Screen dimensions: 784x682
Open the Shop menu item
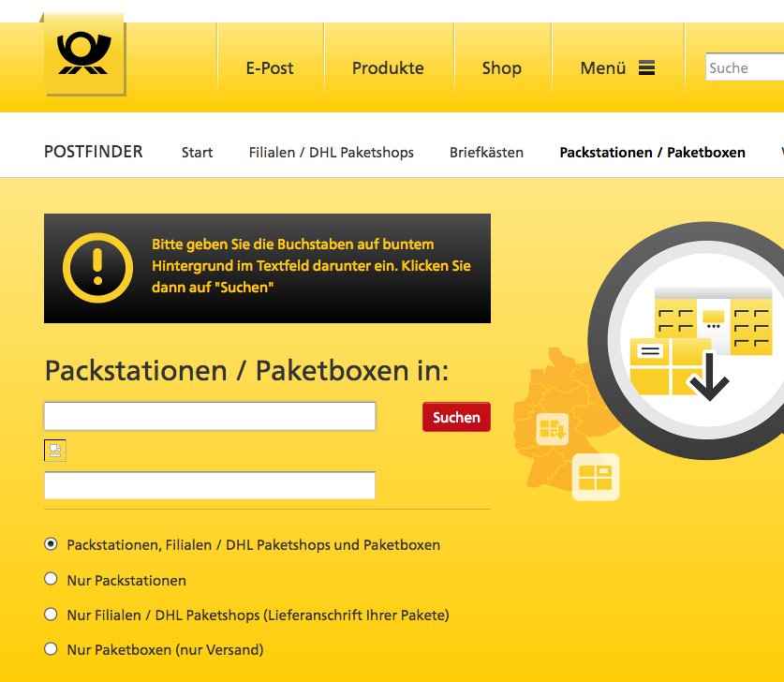(501, 68)
